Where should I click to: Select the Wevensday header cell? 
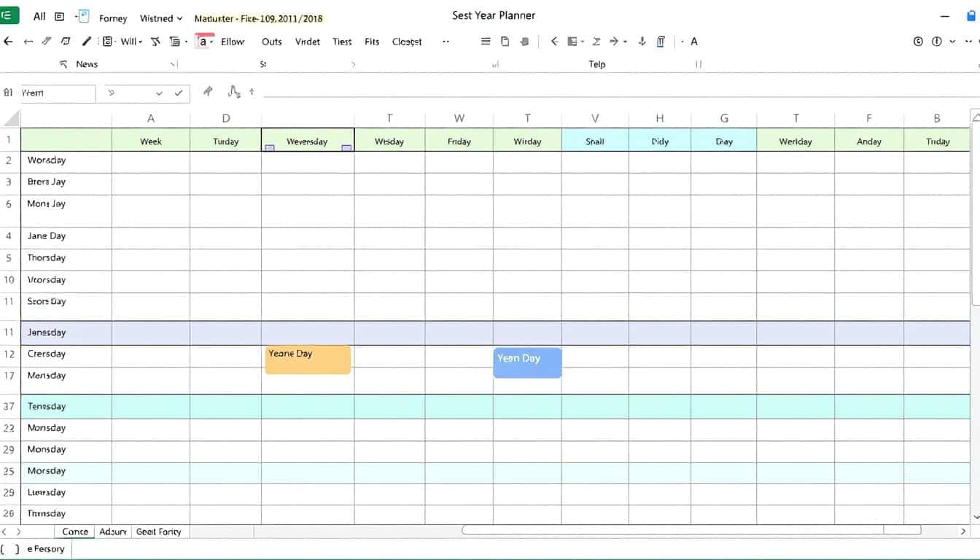point(308,140)
